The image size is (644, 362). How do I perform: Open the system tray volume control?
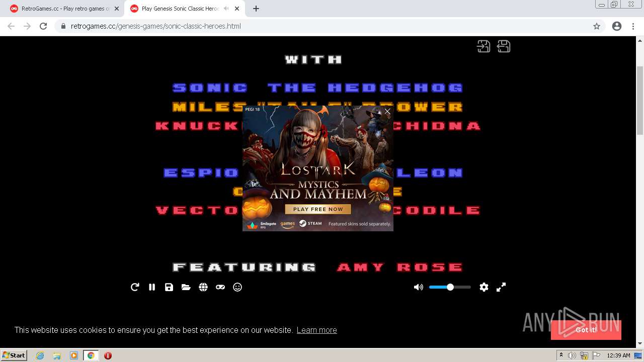coord(572,355)
